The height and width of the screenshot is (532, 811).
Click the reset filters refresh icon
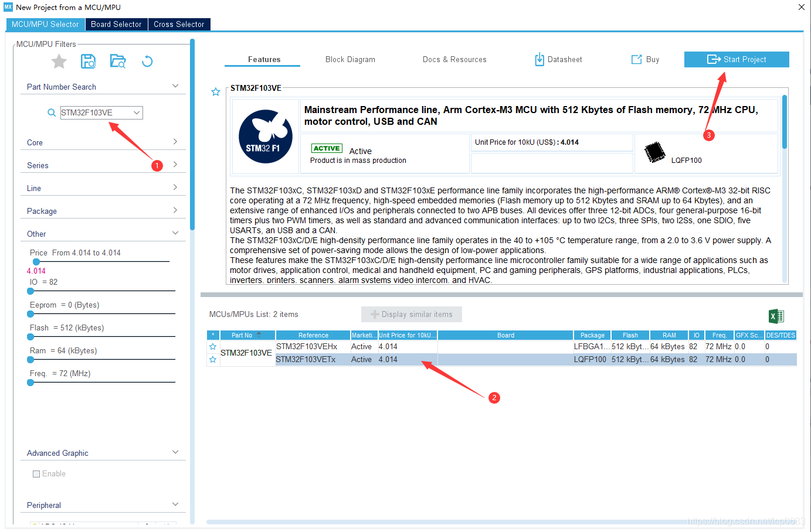(147, 61)
